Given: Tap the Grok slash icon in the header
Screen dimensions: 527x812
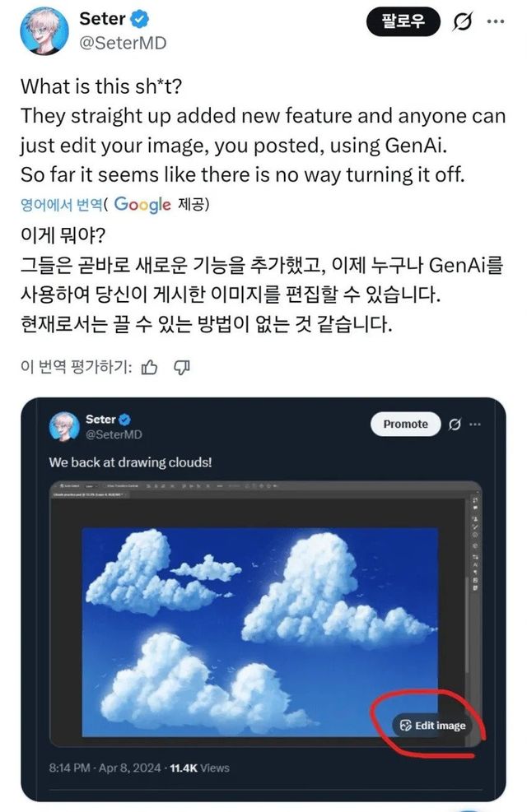Looking at the screenshot, I should pyautogui.click(x=464, y=23).
